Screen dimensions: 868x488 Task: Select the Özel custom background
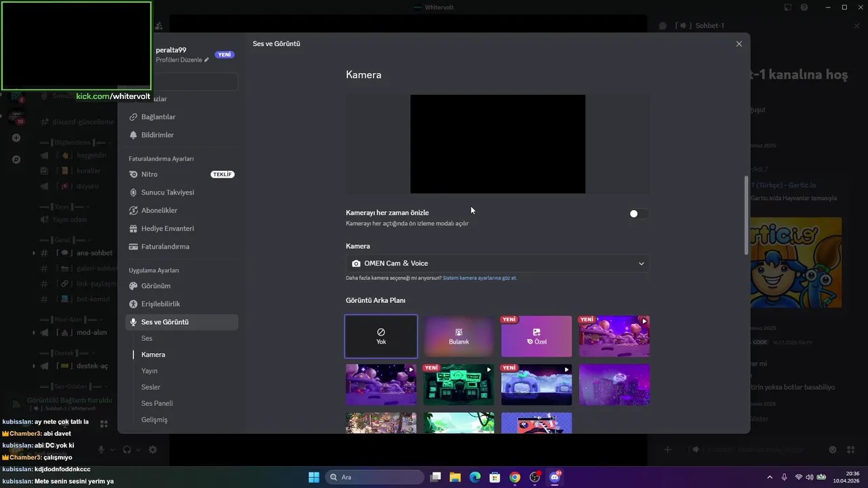point(536,336)
